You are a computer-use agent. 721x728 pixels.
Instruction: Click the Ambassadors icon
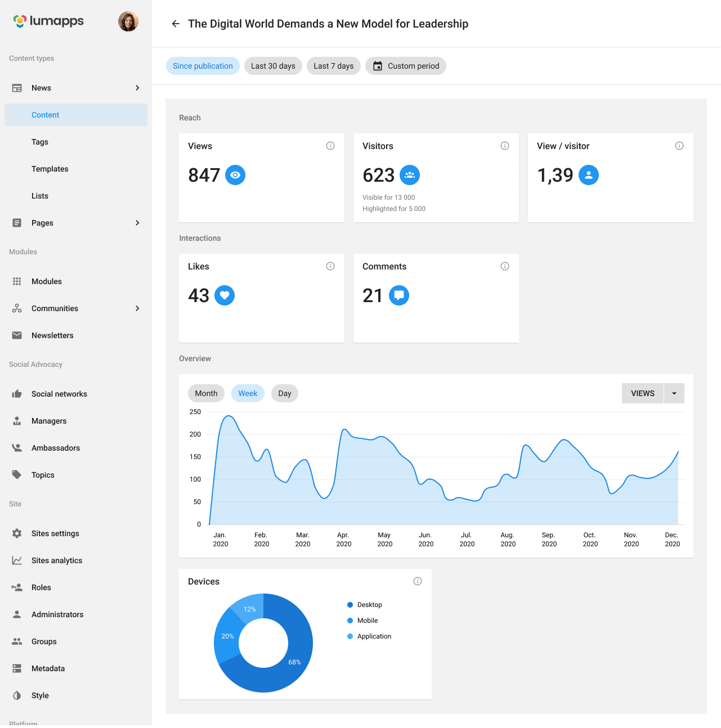[17, 448]
